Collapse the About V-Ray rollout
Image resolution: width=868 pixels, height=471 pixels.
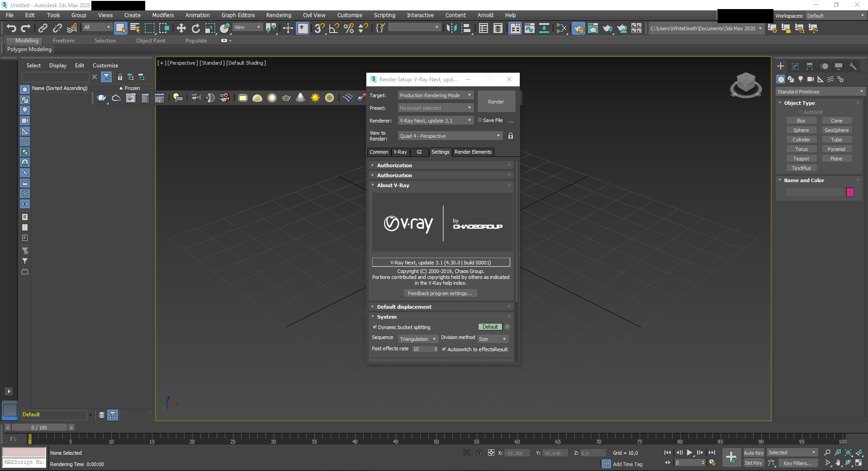[x=441, y=185]
